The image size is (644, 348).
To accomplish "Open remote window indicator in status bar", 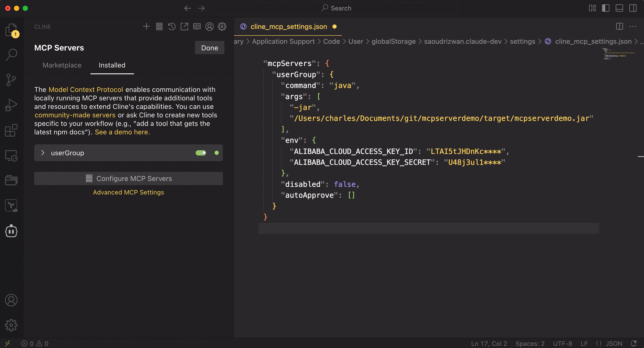I will click(8, 343).
